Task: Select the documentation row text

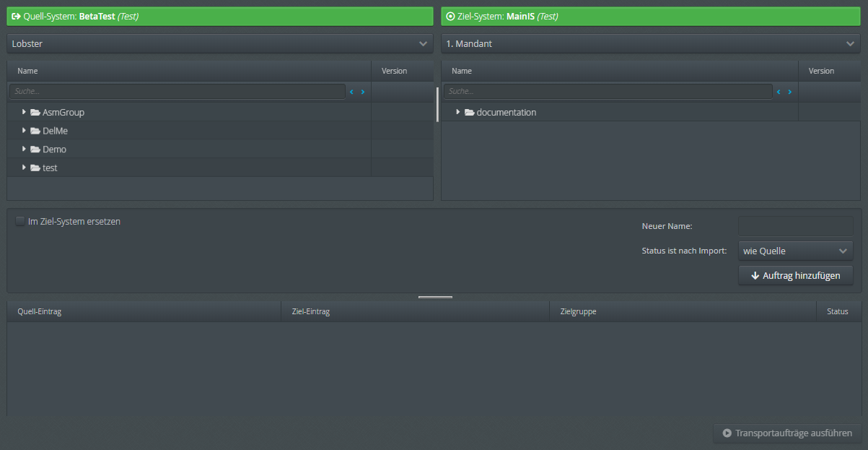Action: tap(507, 113)
